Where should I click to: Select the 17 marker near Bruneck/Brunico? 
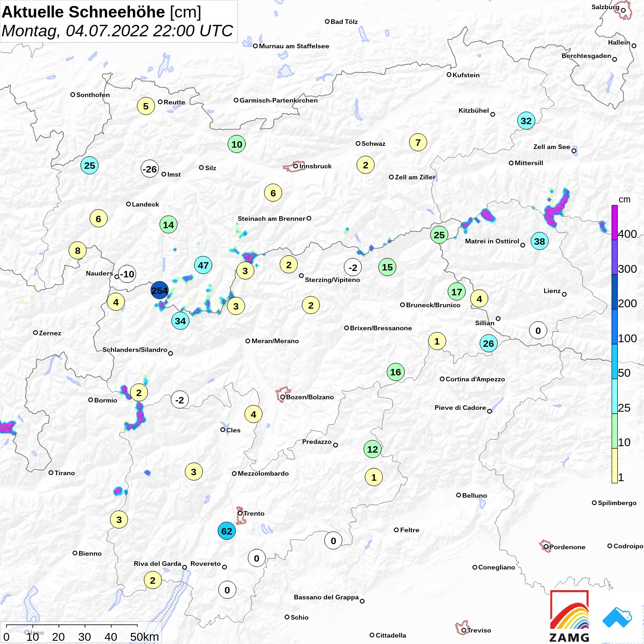[x=457, y=292]
